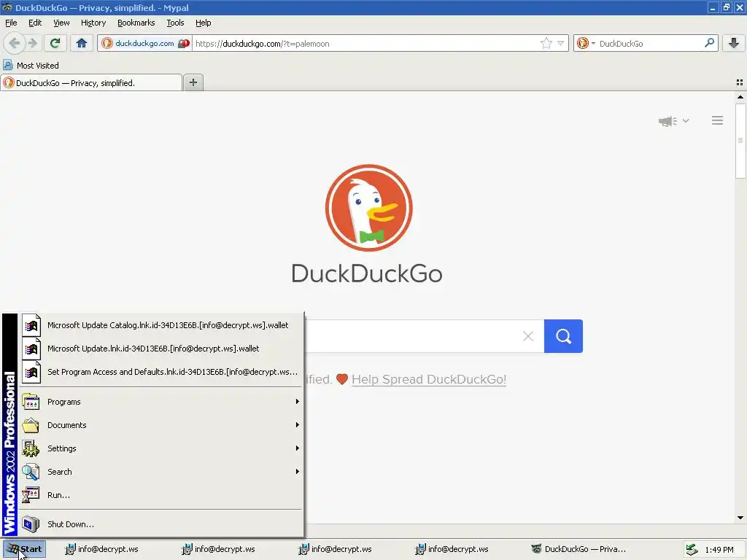Image resolution: width=747 pixels, height=560 pixels.
Task: Open the URL history dropdown arrow
Action: point(561,43)
